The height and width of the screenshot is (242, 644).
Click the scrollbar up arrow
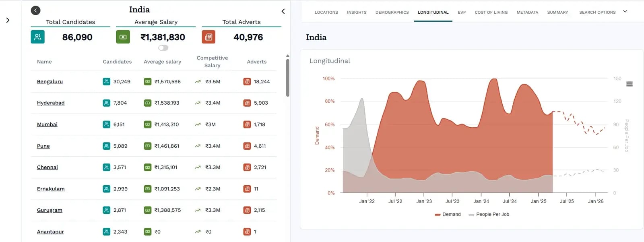287,56
